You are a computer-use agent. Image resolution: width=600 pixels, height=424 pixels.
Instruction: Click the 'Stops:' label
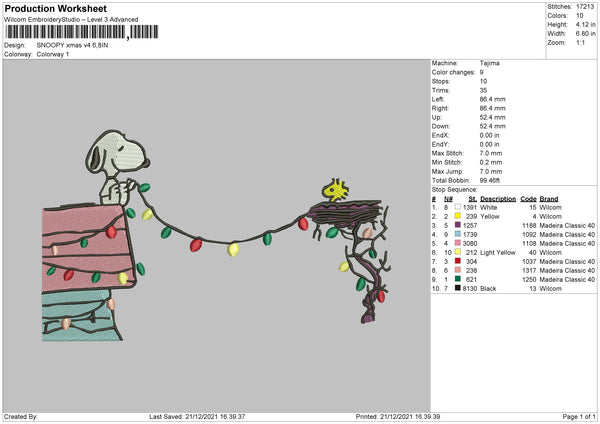click(440, 81)
